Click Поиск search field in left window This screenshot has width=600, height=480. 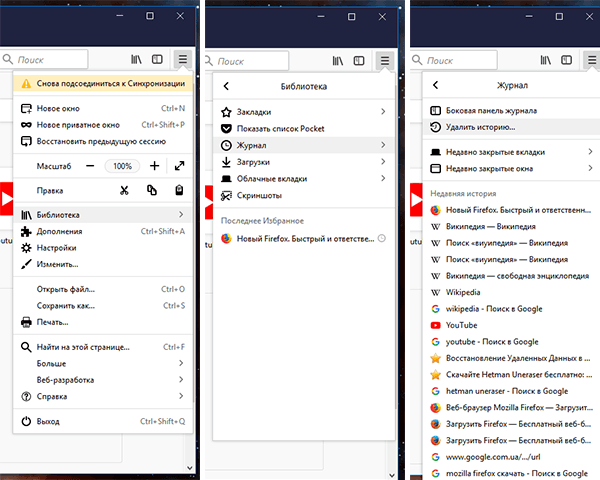(44, 59)
